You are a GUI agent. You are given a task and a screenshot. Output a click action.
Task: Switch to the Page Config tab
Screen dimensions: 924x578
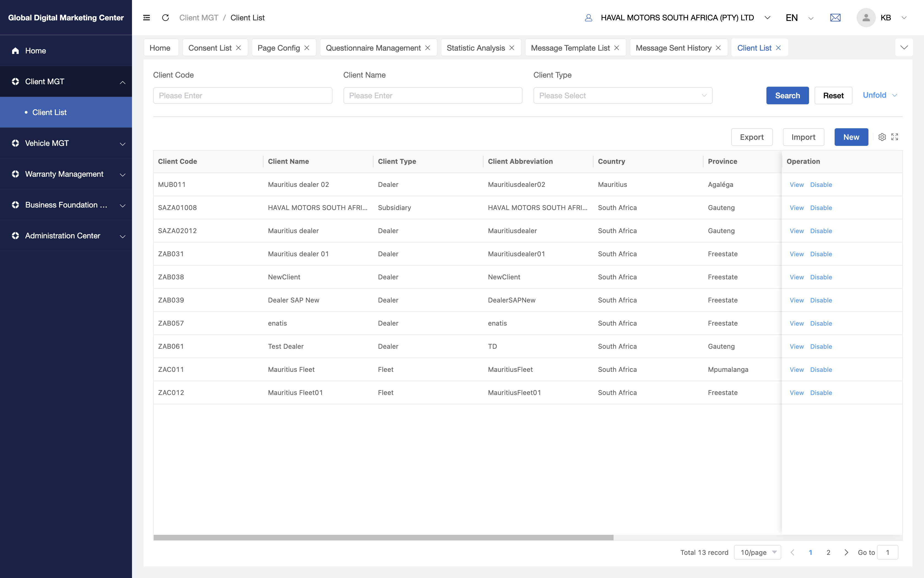(279, 48)
